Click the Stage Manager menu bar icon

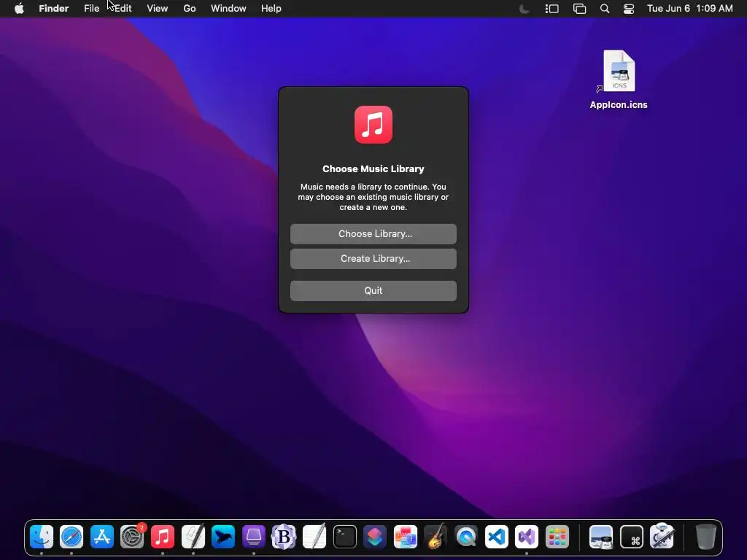[551, 9]
